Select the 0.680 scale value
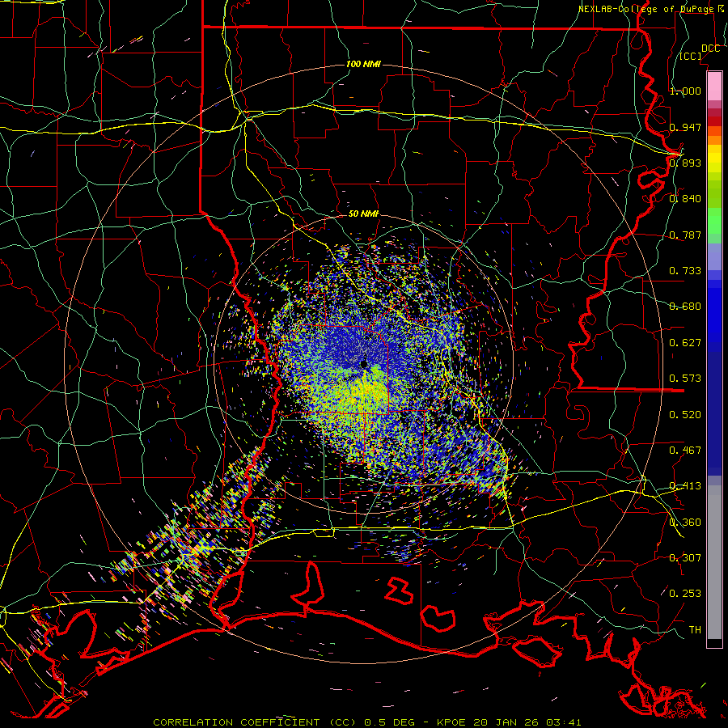This screenshot has width=728, height=728. coord(685,306)
